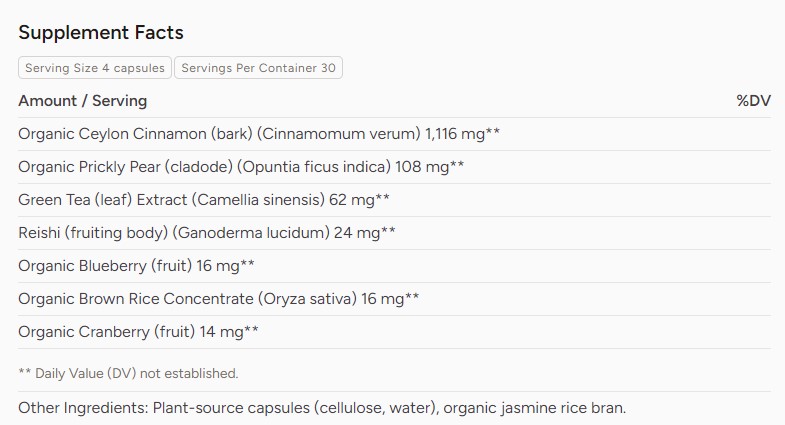Click the Opuntia ficus indica species name
The height and width of the screenshot is (425, 785).
(x=314, y=167)
